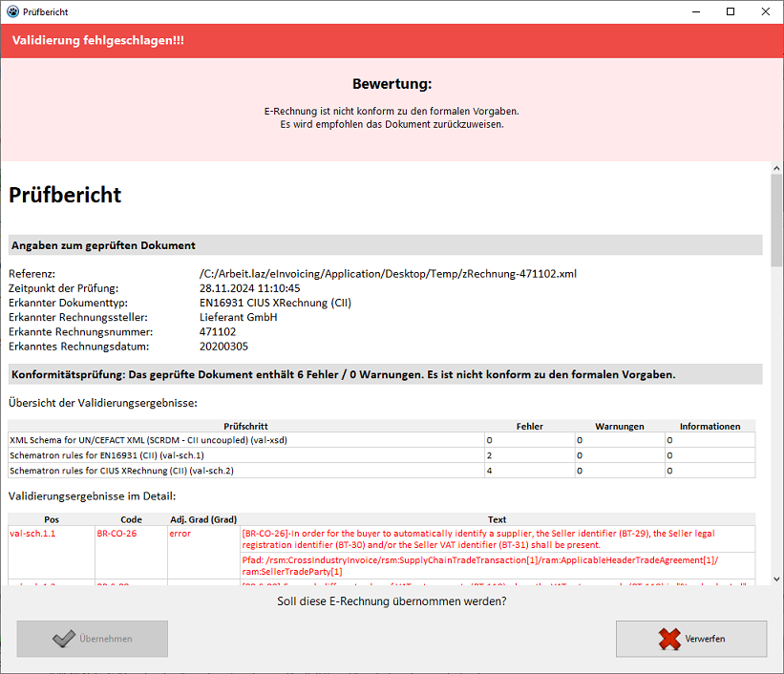Click the gray checkmark icon on Übernehmen

(64, 639)
